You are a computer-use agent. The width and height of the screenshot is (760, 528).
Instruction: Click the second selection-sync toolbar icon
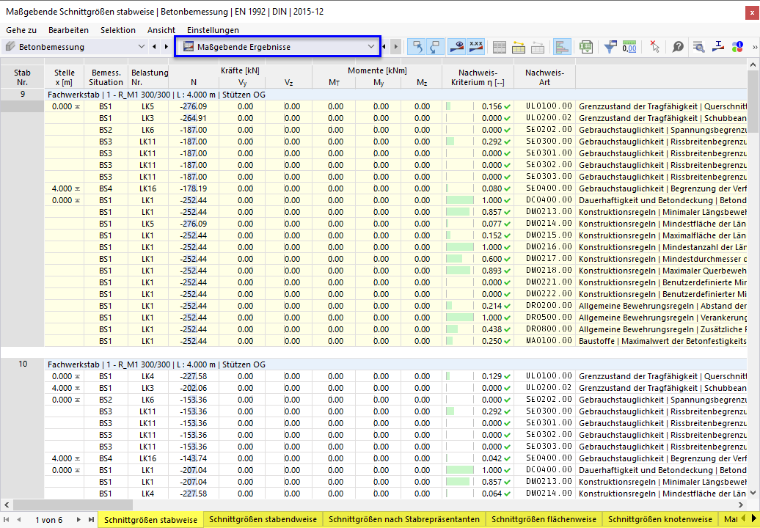435,47
